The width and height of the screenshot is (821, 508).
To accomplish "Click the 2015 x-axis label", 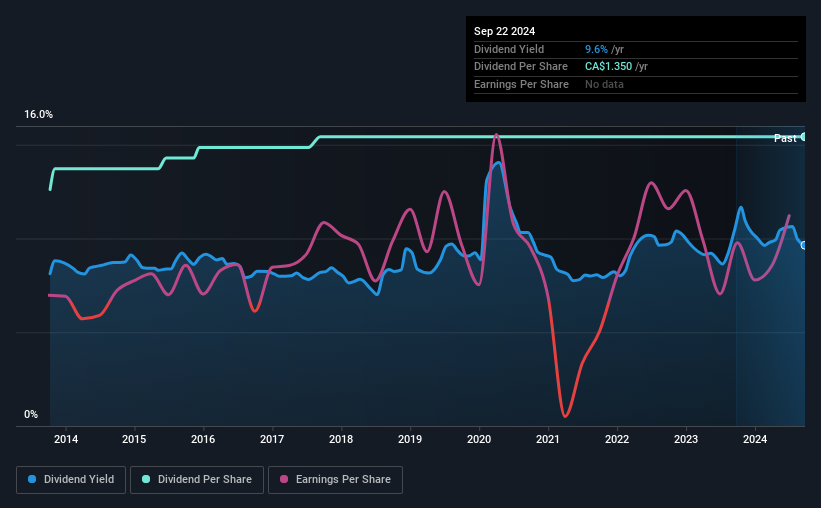I will tap(135, 439).
